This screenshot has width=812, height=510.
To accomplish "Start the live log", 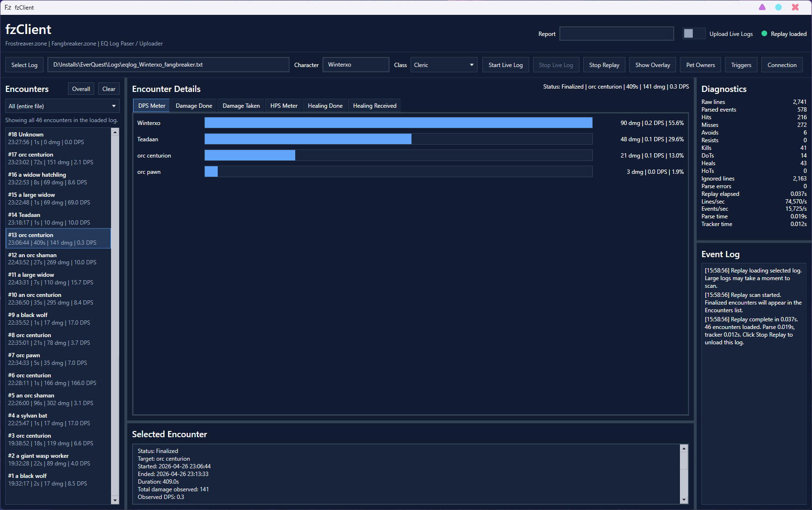I will tap(506, 65).
